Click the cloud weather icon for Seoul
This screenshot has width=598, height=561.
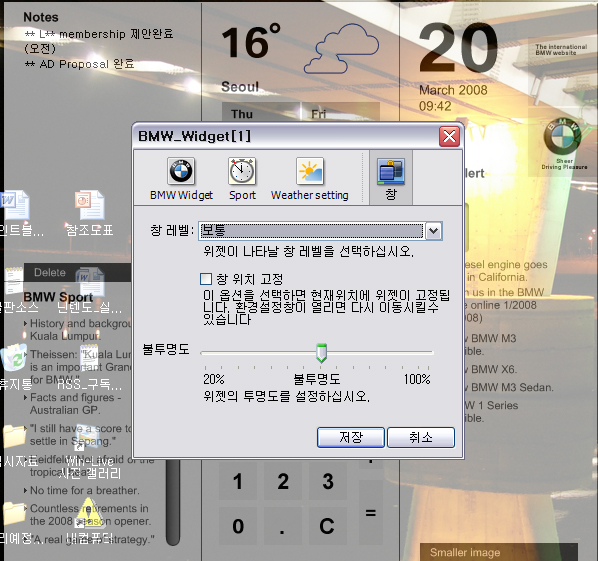341,48
